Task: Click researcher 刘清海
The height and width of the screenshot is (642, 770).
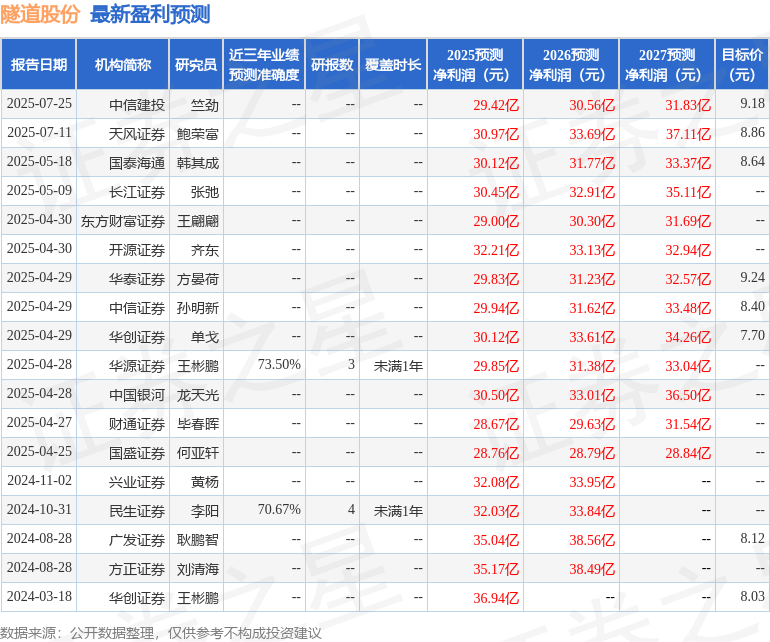Action: pyautogui.click(x=198, y=568)
